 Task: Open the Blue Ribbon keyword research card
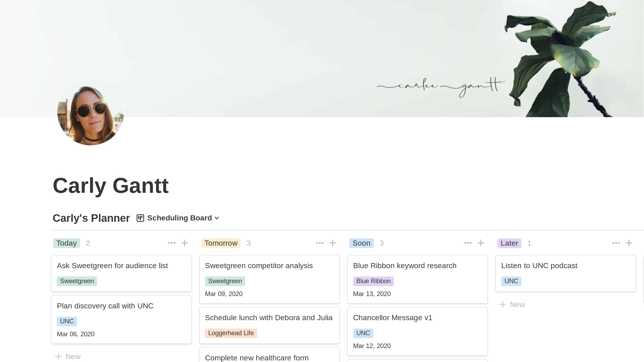pos(405,265)
